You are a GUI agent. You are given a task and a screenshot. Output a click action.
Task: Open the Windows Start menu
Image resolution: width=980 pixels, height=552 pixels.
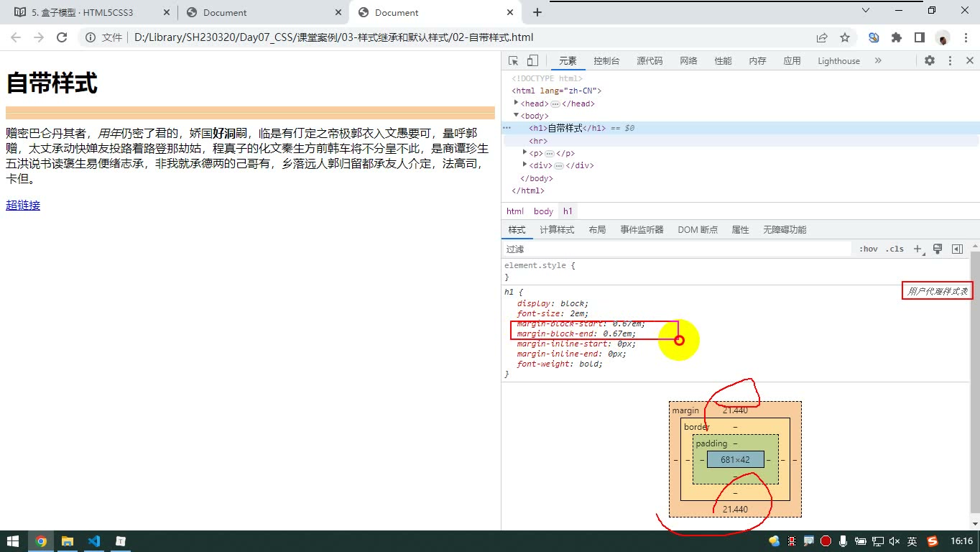(13, 541)
